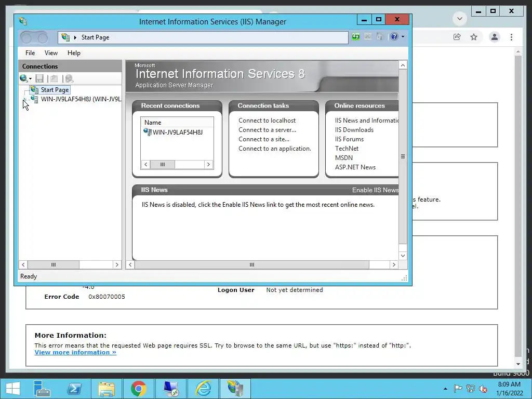The image size is (532, 399).
Task: Click the Chrome profile avatar icon
Action: pyautogui.click(x=495, y=37)
